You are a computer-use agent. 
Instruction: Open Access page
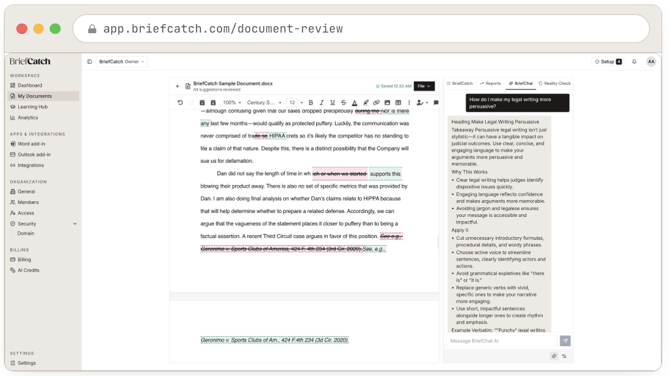point(43,213)
